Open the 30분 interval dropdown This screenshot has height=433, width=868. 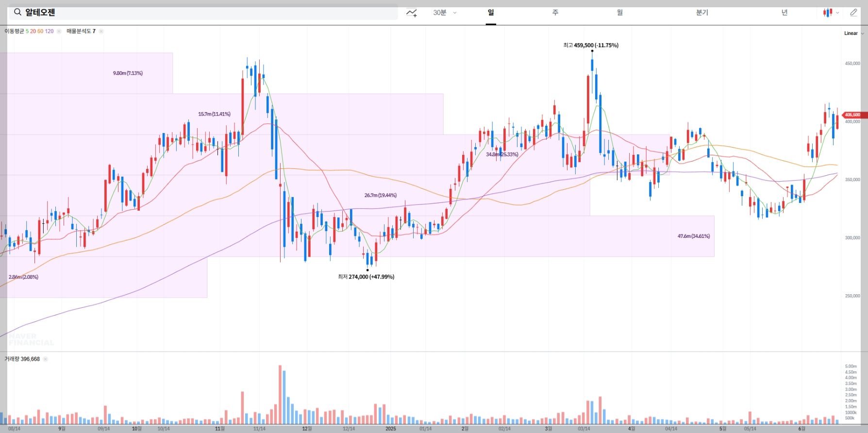[x=445, y=13]
